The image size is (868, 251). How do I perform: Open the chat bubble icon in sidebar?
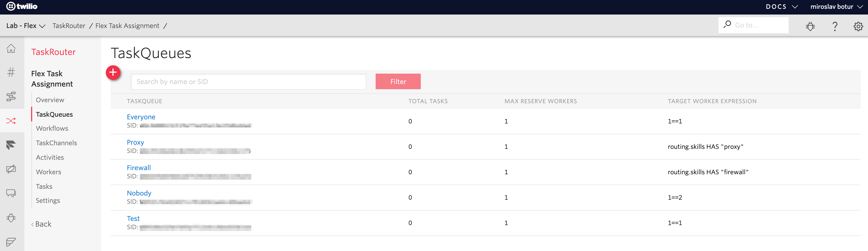pos(11,193)
